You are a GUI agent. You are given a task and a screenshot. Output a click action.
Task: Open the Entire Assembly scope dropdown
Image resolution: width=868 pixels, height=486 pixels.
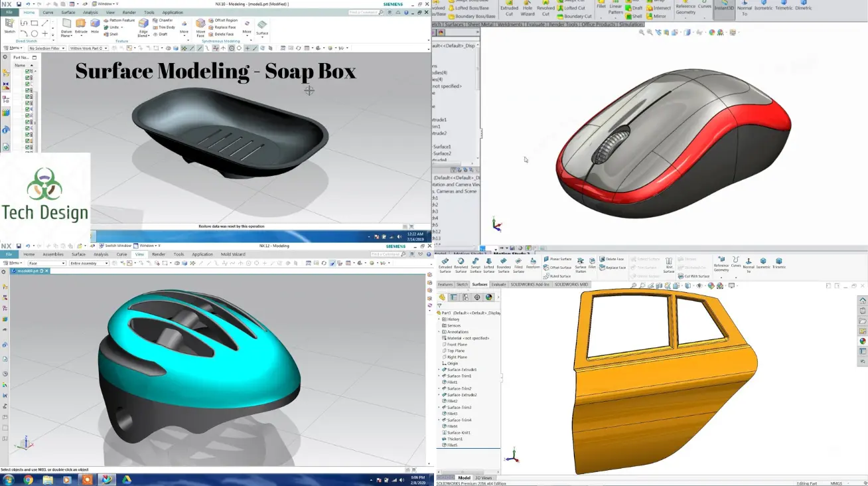(x=88, y=264)
